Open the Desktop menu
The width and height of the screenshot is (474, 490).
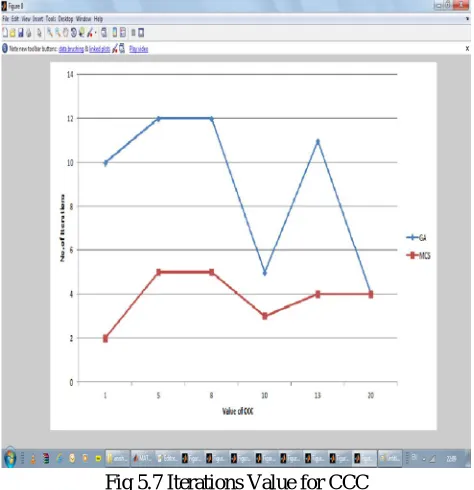(66, 19)
